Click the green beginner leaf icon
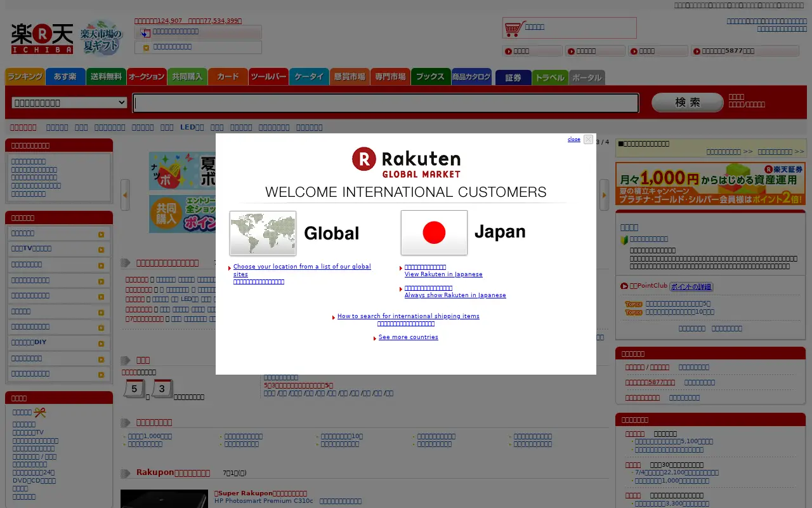 (624, 240)
